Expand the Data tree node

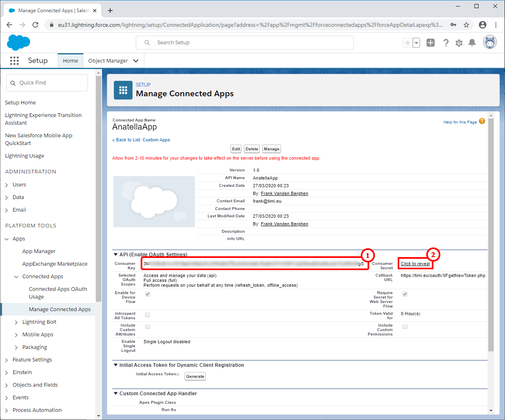7,197
